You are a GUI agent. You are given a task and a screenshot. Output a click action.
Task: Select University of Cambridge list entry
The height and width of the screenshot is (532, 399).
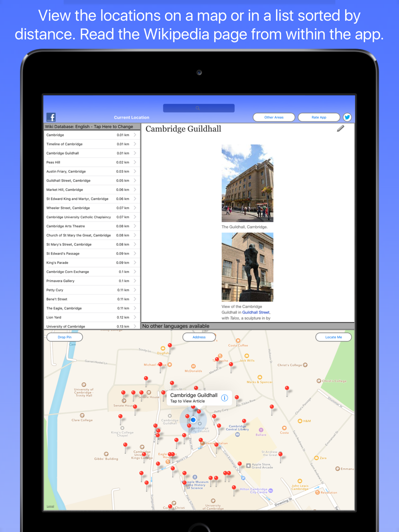[92, 326]
